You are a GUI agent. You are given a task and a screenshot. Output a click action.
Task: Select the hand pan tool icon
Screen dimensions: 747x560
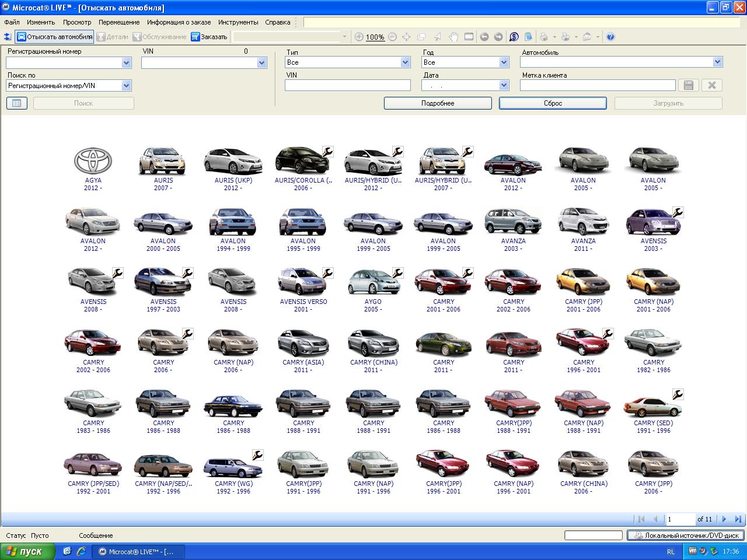pos(453,37)
